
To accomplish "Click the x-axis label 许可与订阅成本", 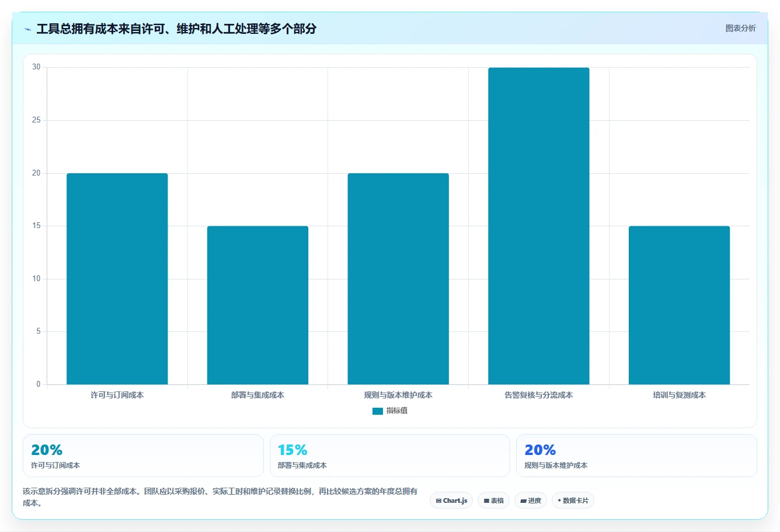I will (x=117, y=395).
